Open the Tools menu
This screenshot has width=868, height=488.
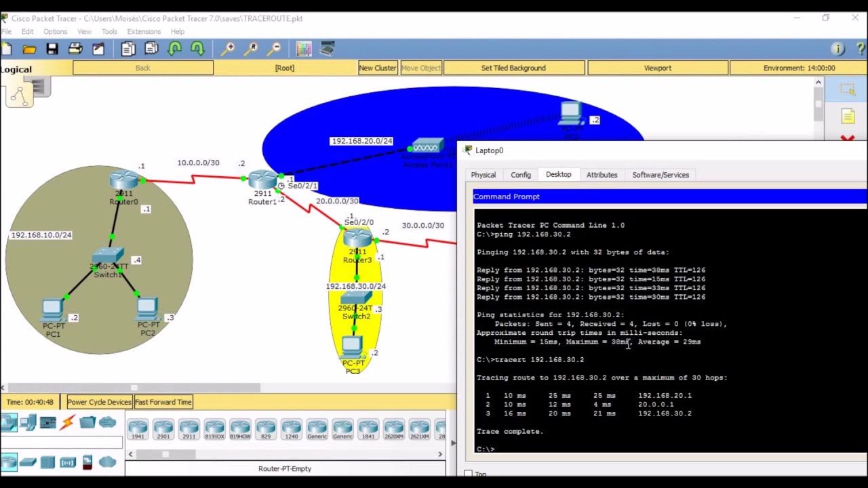click(109, 31)
